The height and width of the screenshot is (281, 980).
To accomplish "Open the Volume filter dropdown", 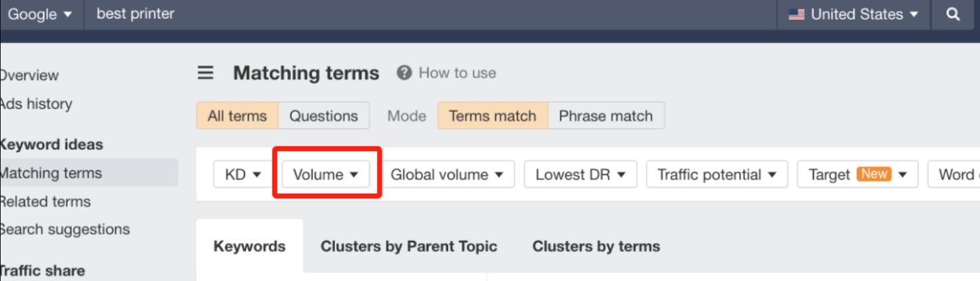I will 326,175.
